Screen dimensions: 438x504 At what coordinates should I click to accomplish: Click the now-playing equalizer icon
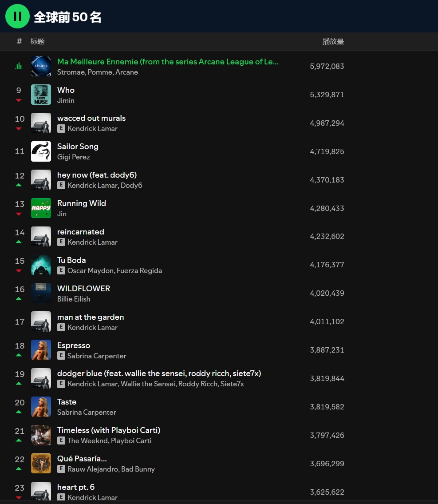[x=19, y=66]
